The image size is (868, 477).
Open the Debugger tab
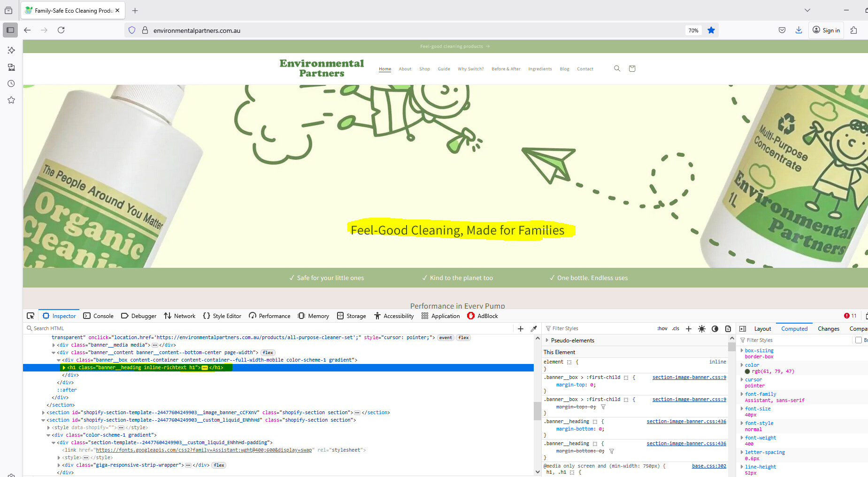(x=138, y=316)
